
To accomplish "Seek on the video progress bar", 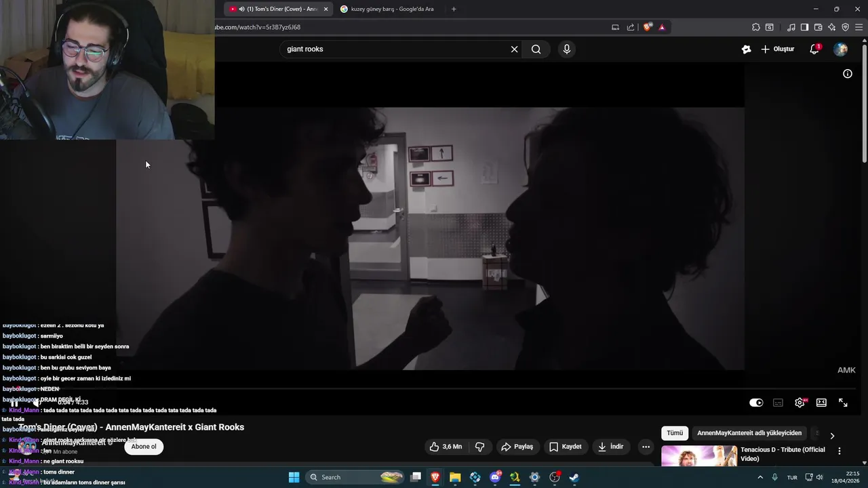I will click(x=434, y=389).
